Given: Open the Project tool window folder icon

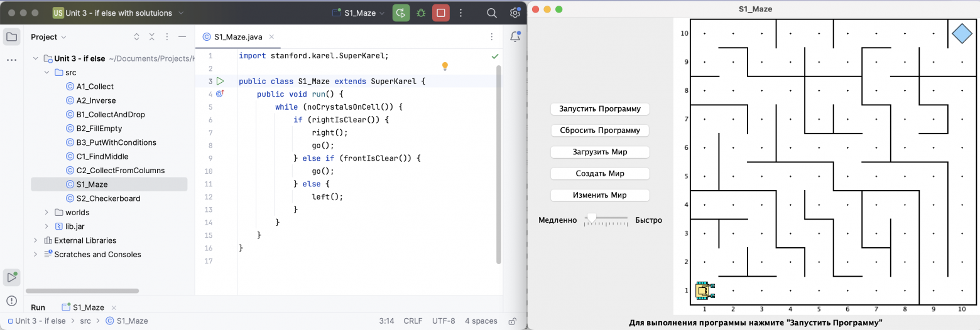Looking at the screenshot, I should click(11, 36).
